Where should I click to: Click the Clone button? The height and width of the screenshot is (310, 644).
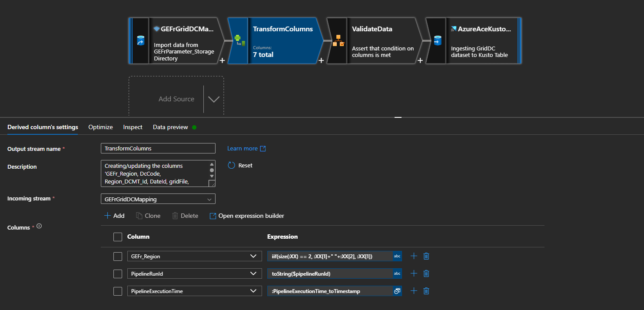tap(148, 216)
